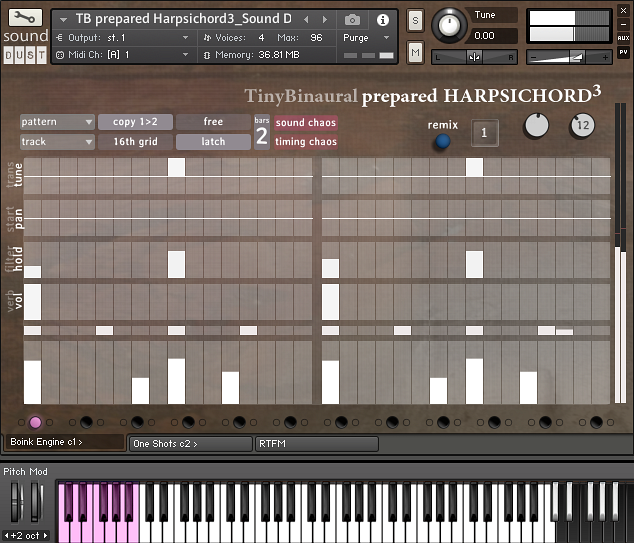Adjust the stereo pan slider
Image resolution: width=634 pixels, height=543 pixels.
tap(475, 57)
